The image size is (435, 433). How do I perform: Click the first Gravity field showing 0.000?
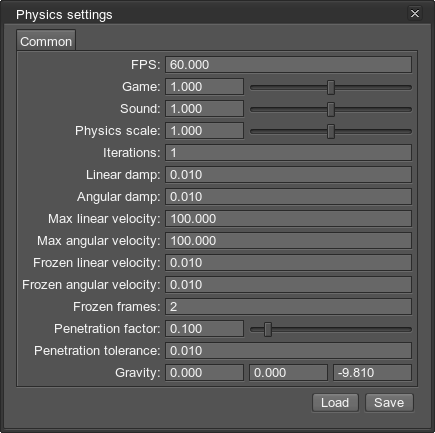tap(204, 373)
